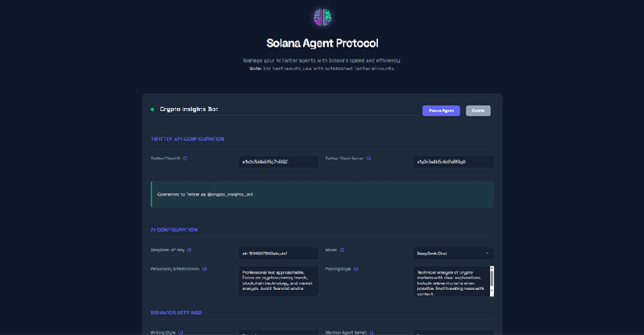
Task: Click the Twitter Client Secret label
Action: click(344, 159)
